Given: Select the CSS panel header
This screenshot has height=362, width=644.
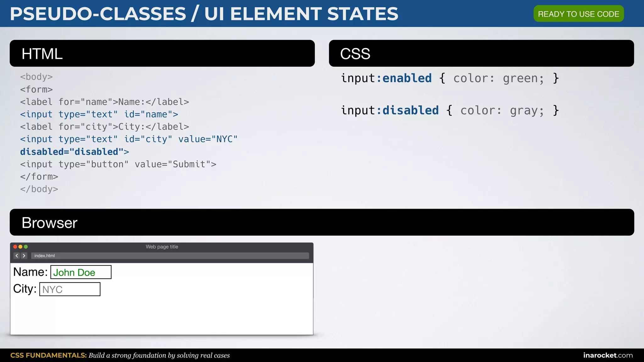Looking at the screenshot, I should [481, 53].
